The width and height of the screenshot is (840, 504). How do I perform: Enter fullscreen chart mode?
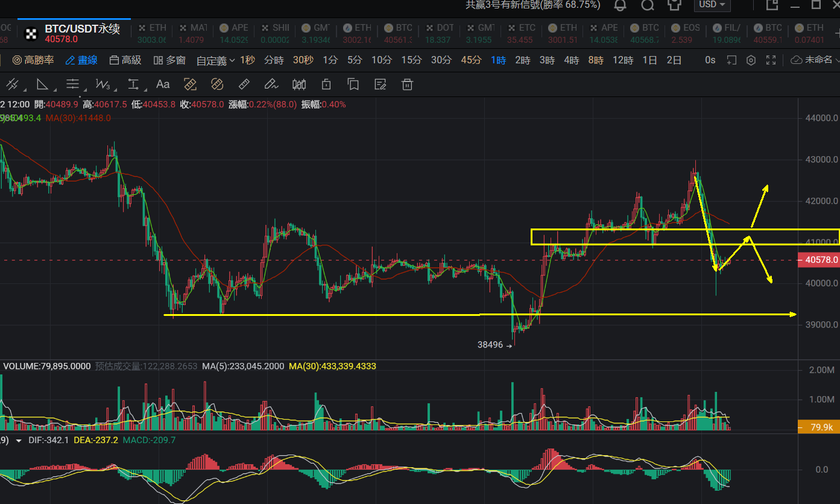[771, 60]
